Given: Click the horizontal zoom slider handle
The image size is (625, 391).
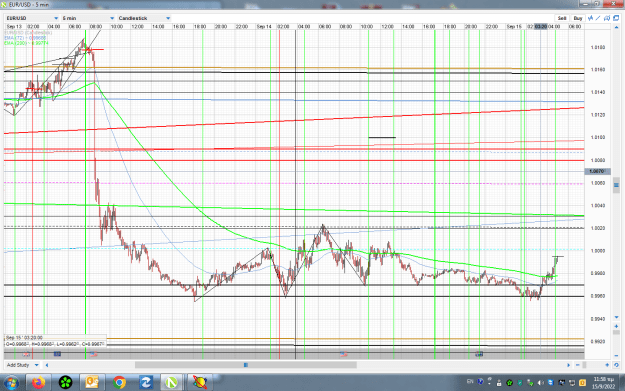Looking at the screenshot, I should 585,365.
